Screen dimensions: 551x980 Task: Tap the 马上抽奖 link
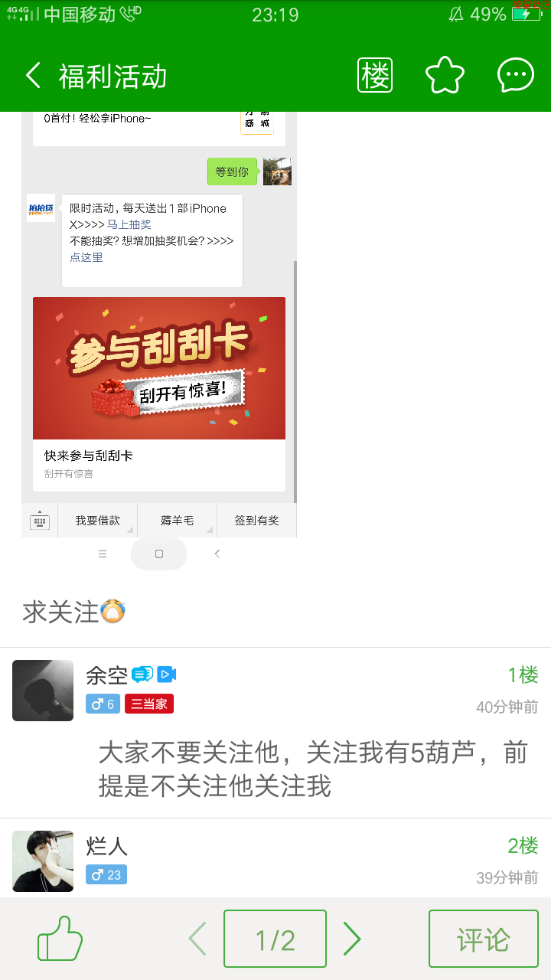coord(129,224)
